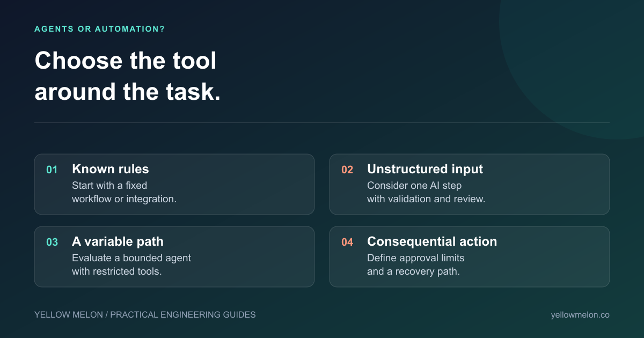Image resolution: width=644 pixels, height=338 pixels.
Task: Click 'Consider one AI step' text
Action: click(x=414, y=186)
